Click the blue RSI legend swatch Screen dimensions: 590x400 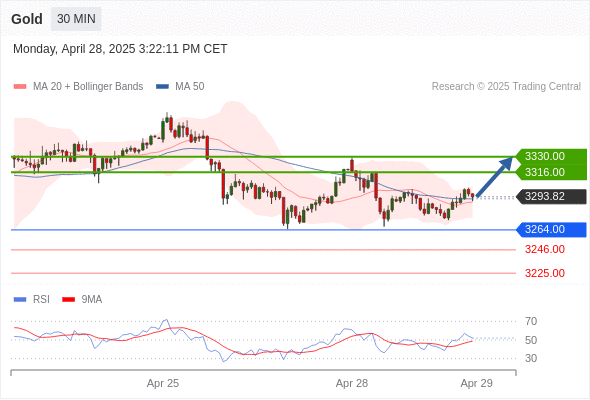[20, 300]
